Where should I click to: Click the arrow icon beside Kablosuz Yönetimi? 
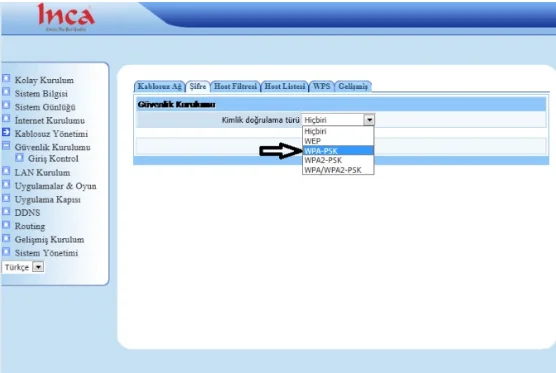pos(6,132)
